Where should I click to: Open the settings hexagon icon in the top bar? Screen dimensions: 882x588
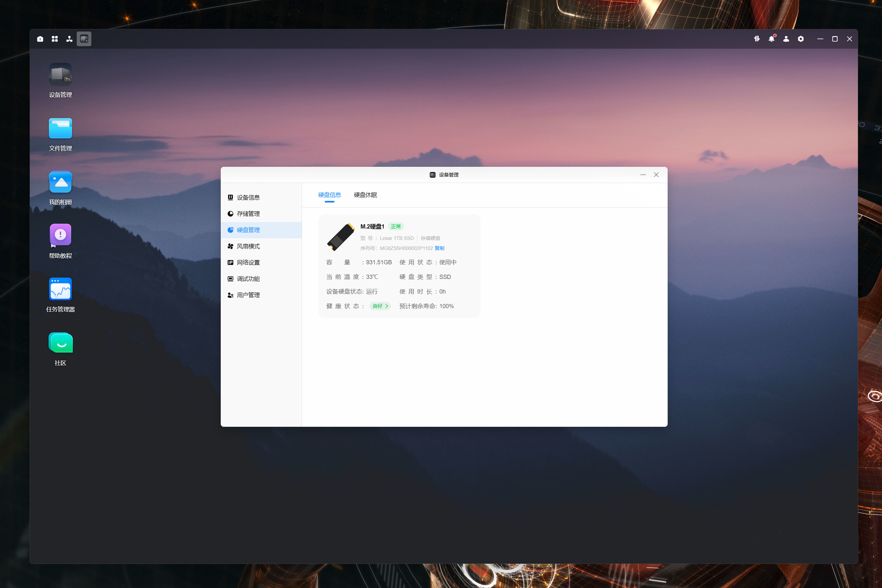[x=801, y=39]
